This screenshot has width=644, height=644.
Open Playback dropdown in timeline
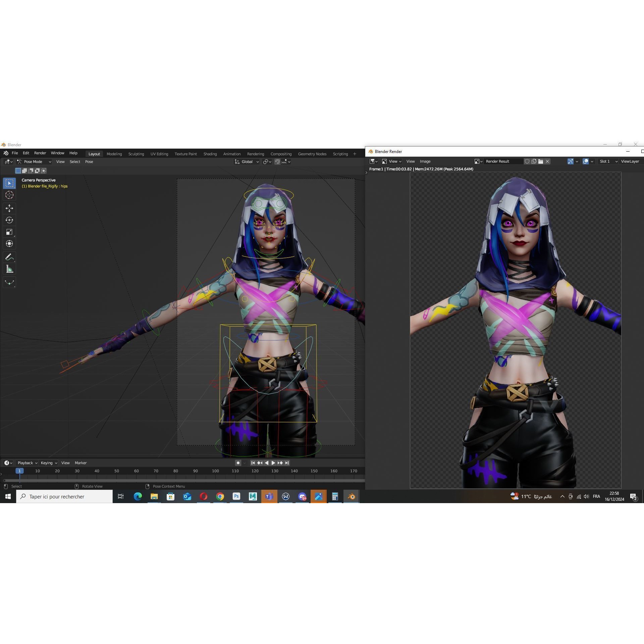[x=27, y=463]
